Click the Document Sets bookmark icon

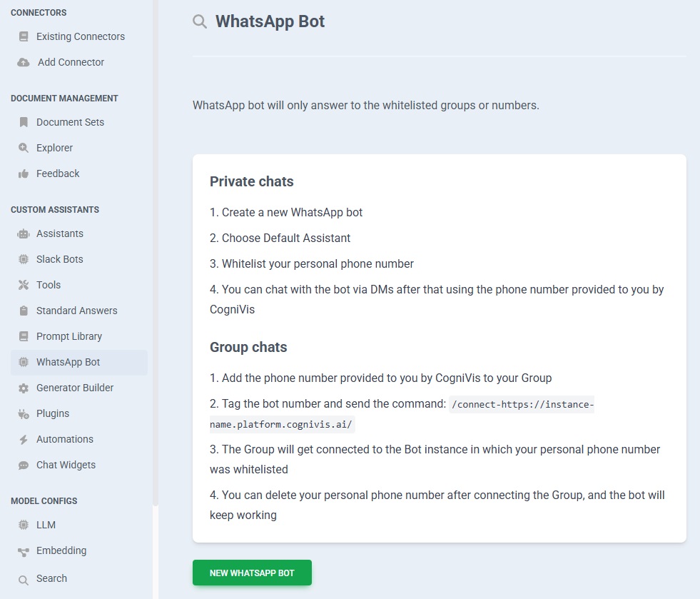click(24, 122)
